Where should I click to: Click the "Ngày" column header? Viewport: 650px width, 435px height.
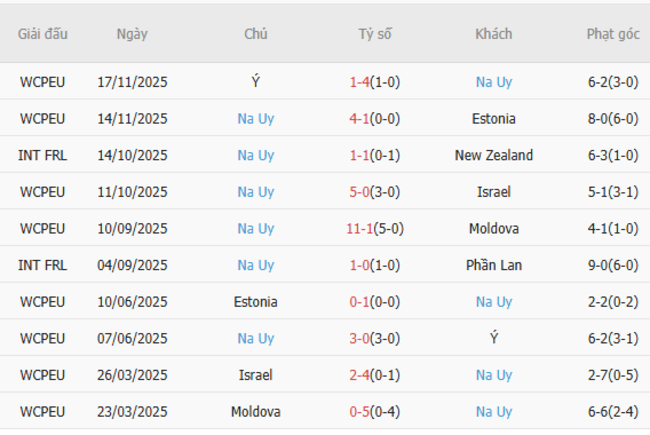pos(132,33)
